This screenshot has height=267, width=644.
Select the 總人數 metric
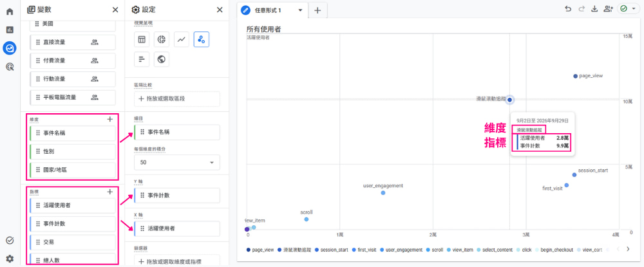(72, 260)
